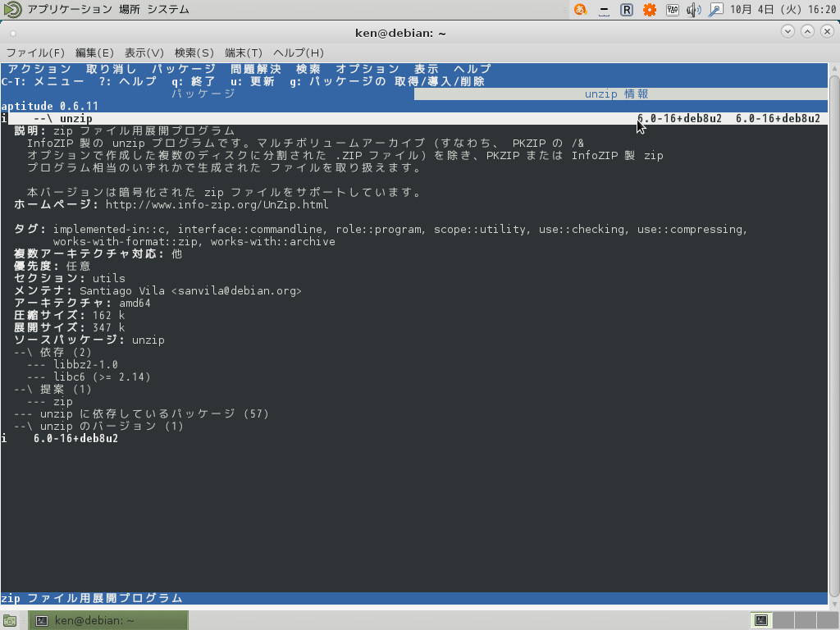Open the 端末(T) terminal menu
This screenshot has width=840, height=630.
click(244, 52)
